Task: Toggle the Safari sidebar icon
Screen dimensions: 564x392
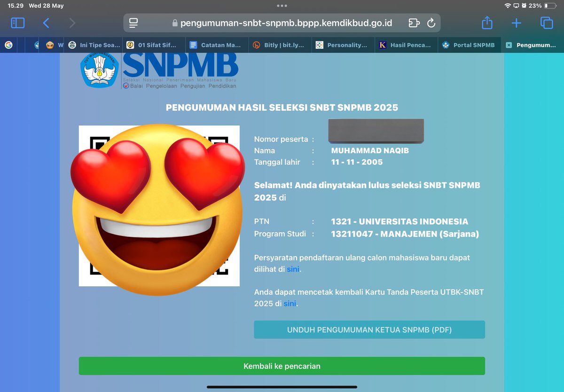Action: [x=17, y=23]
